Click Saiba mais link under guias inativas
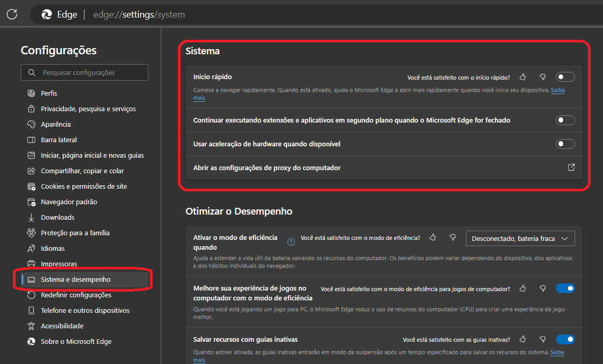Screen dimensions: 603x364 [557, 352]
